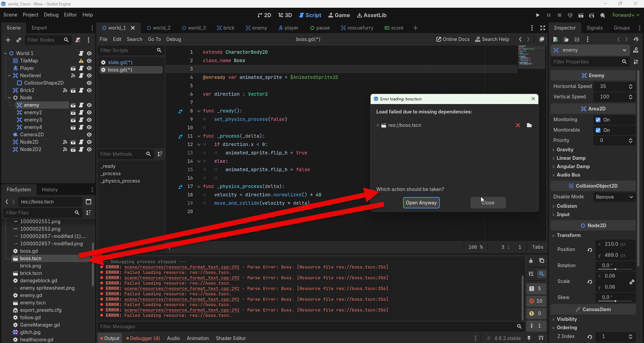This screenshot has width=644, height=343.
Task: Add a new node with the plus icon
Action: coord(8,40)
